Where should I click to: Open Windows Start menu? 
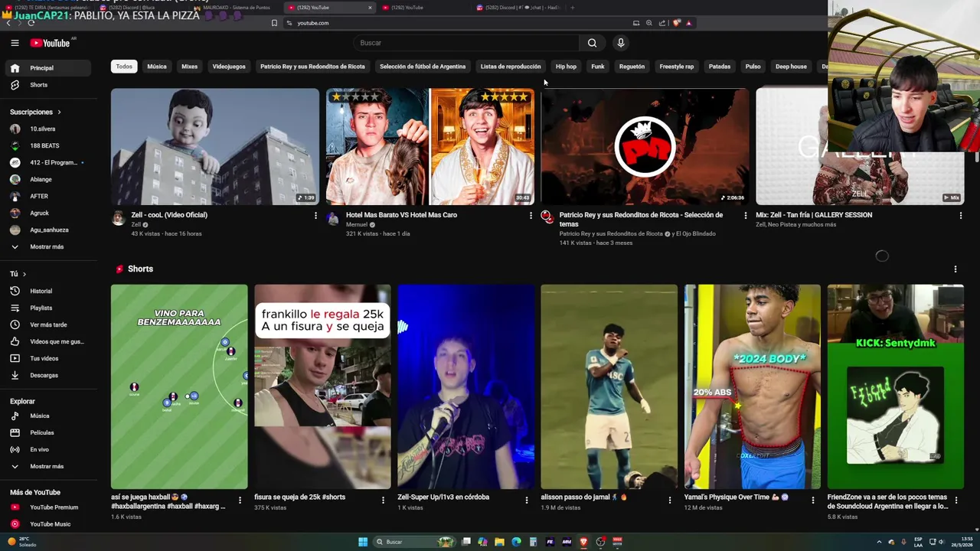pyautogui.click(x=363, y=542)
